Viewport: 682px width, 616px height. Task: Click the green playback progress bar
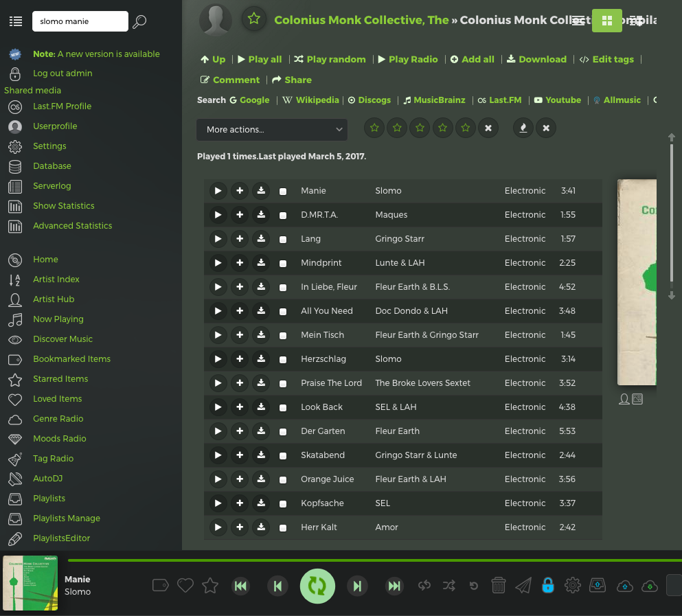point(371,560)
